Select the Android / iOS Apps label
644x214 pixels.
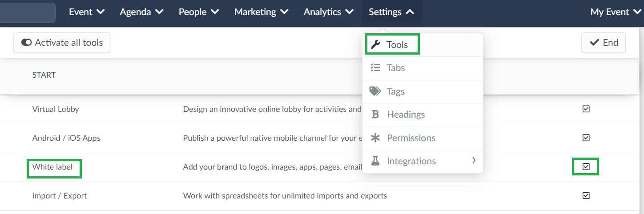coord(66,138)
